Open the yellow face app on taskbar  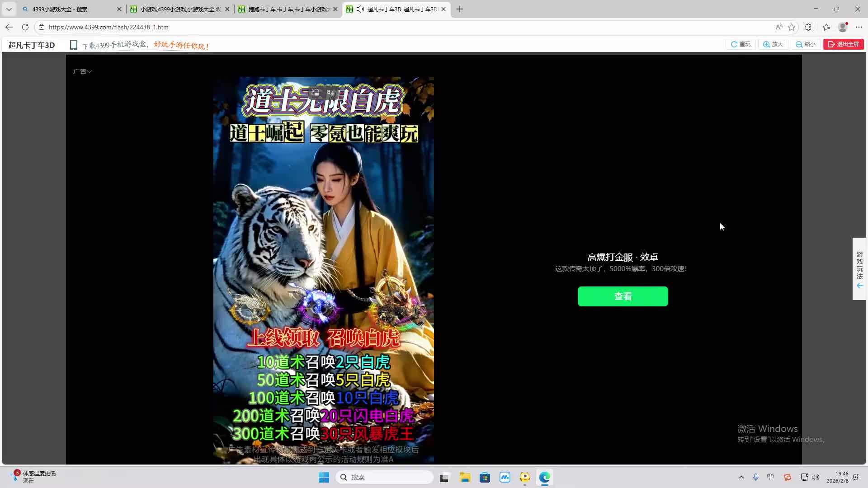coord(525,477)
